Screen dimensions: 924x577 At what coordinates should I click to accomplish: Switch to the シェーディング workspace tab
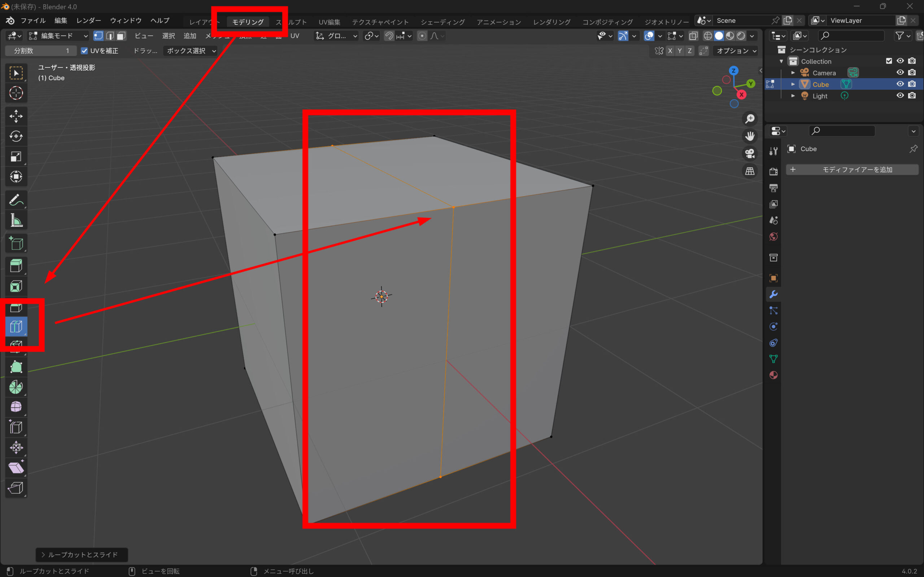(x=443, y=22)
